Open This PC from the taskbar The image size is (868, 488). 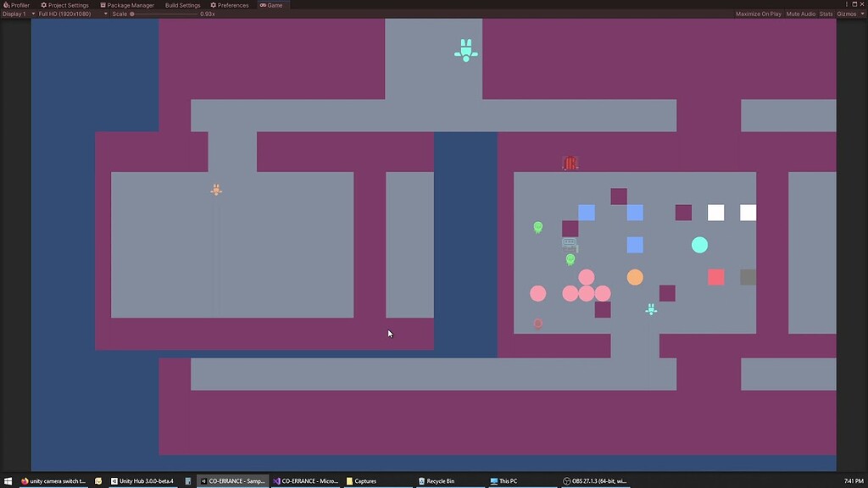(504, 480)
